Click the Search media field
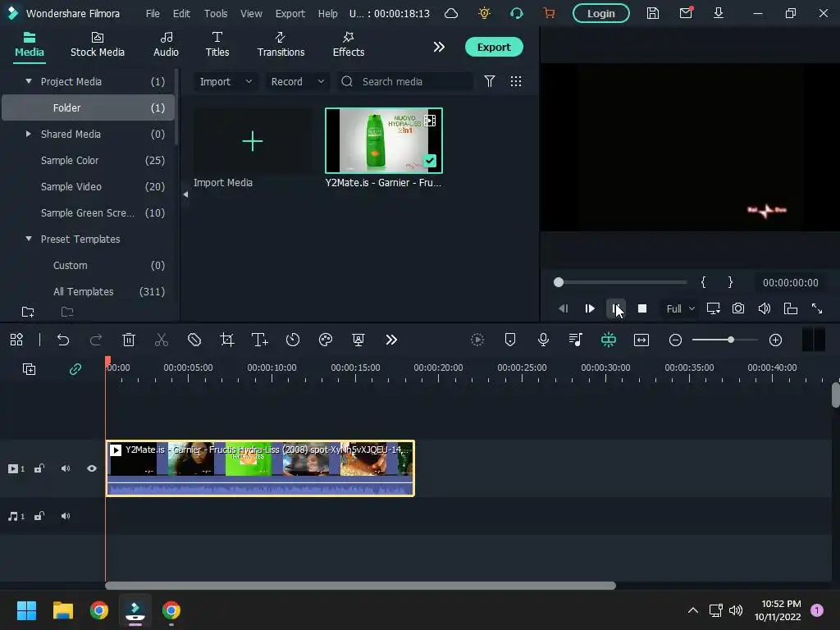Viewport: 840px width, 630px height. (405, 81)
